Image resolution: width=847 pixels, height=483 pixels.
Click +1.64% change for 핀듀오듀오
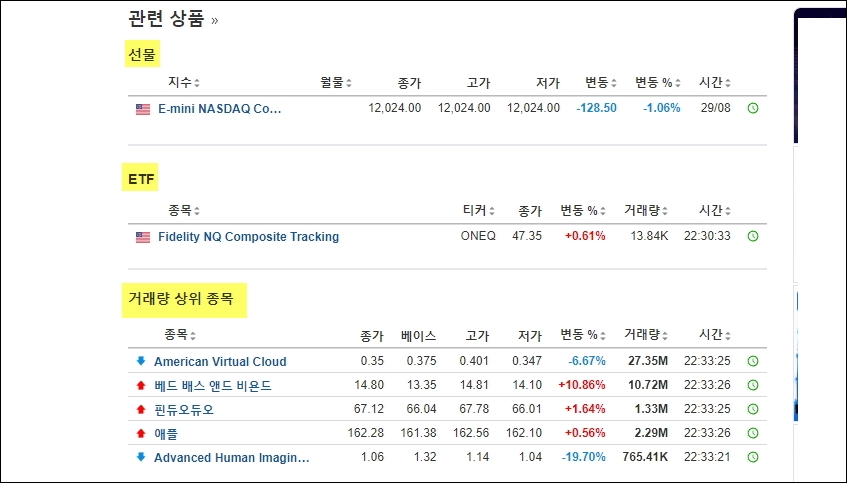tap(585, 409)
